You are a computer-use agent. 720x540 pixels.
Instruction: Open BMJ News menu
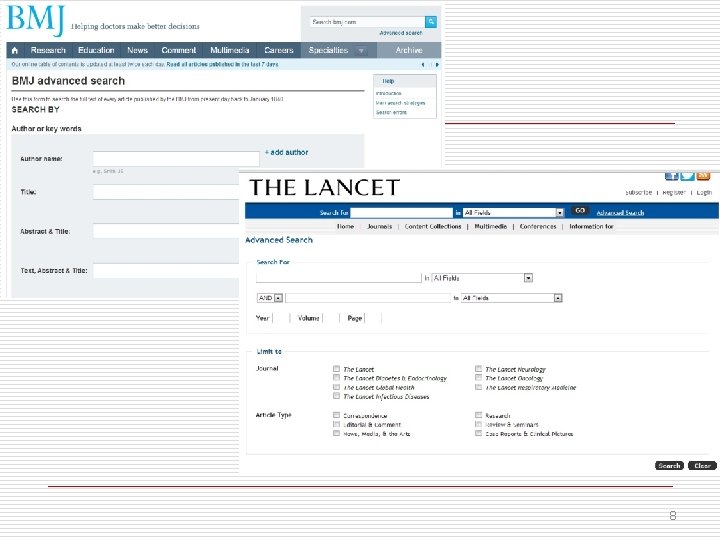pos(137,51)
